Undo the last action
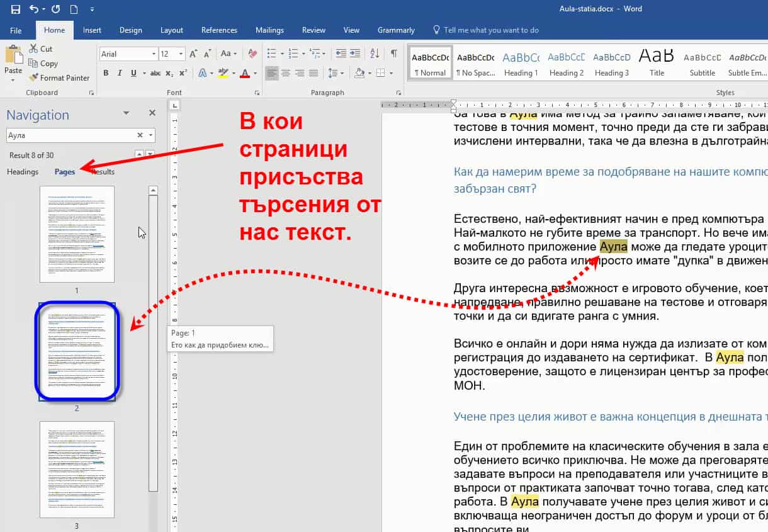The width and height of the screenshot is (768, 532). pyautogui.click(x=33, y=9)
